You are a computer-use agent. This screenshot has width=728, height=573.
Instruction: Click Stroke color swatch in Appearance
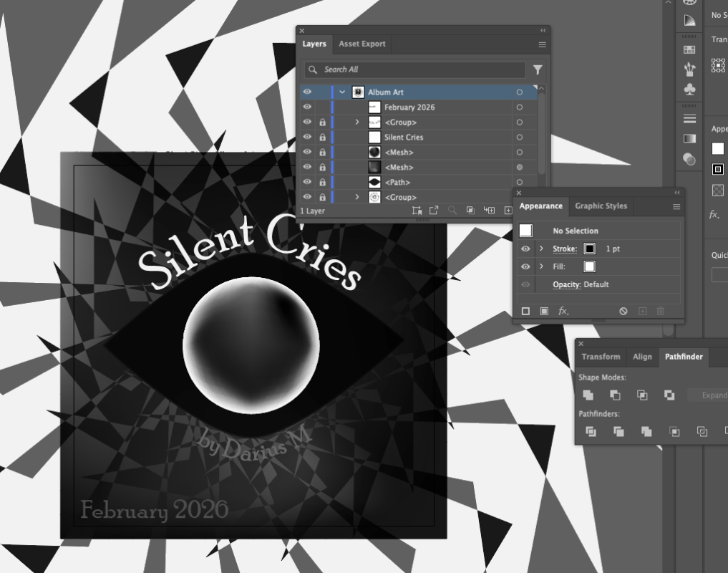click(589, 249)
